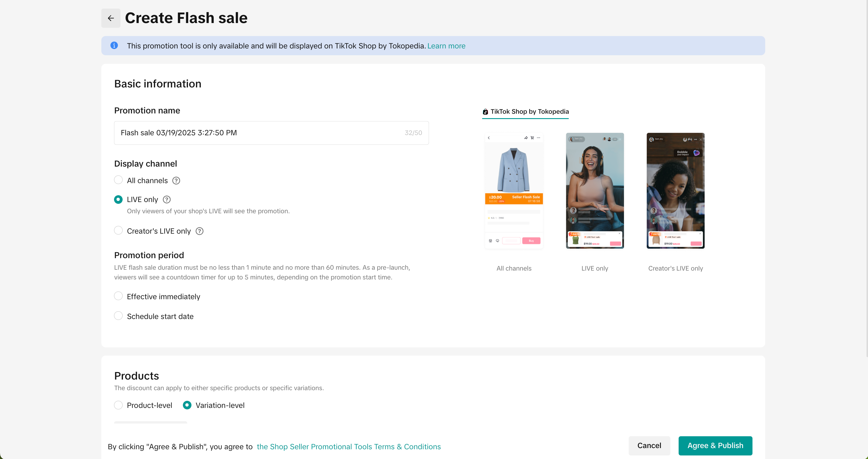Click the blue info icon in the banner

114,45
